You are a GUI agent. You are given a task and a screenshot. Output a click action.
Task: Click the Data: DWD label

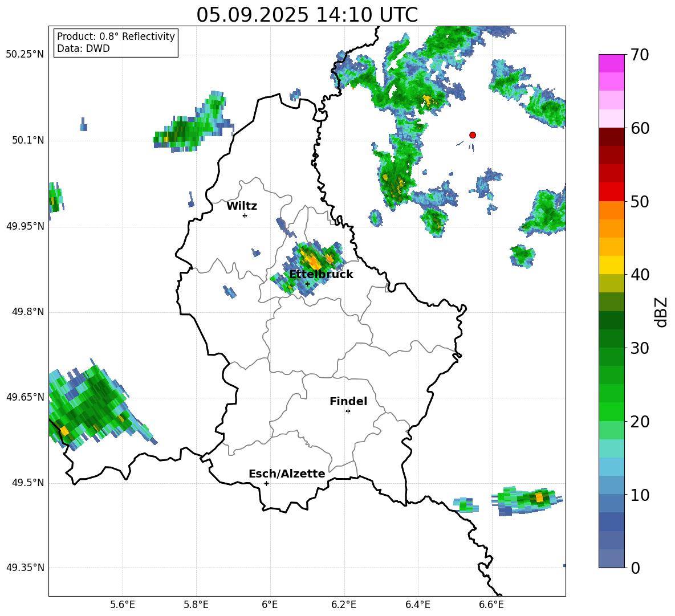83,48
